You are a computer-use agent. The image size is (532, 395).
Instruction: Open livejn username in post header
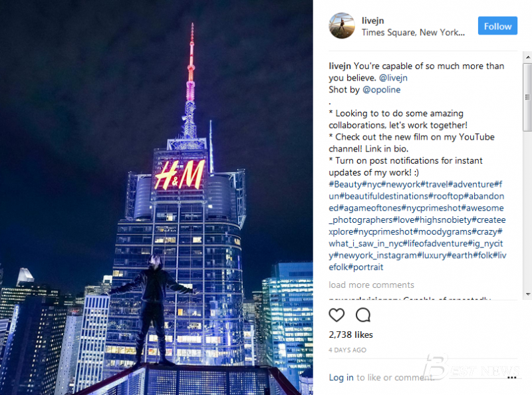pos(372,21)
